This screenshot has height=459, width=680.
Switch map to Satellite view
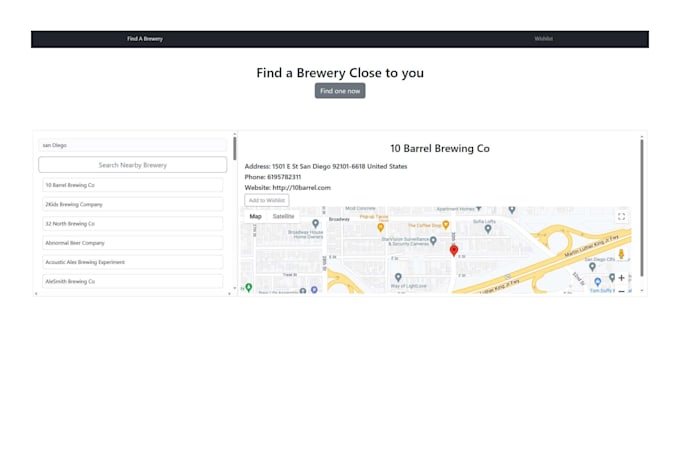283,216
